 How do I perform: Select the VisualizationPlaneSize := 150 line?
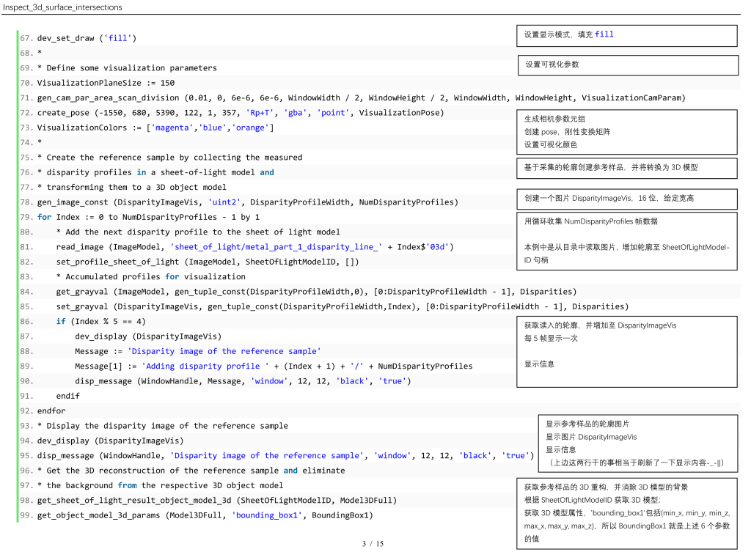point(106,83)
